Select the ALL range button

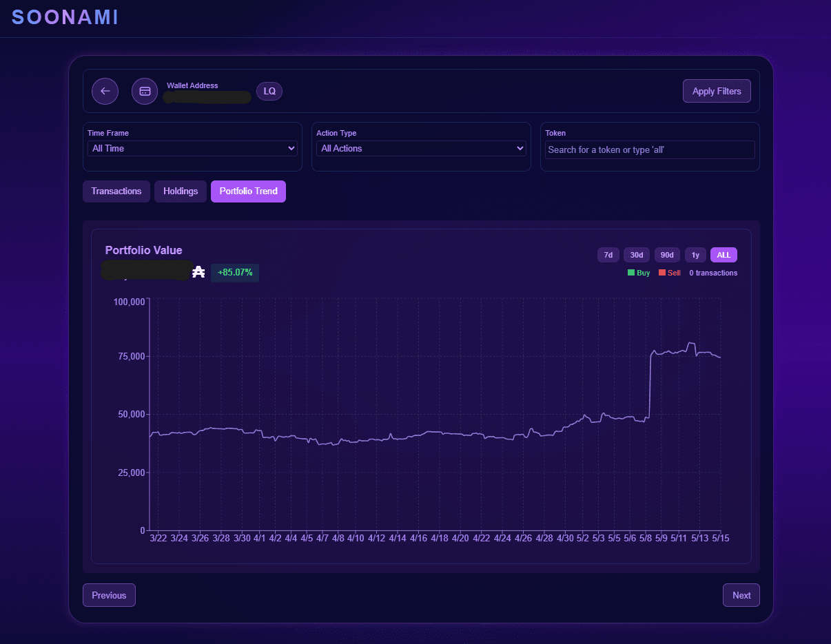(724, 255)
